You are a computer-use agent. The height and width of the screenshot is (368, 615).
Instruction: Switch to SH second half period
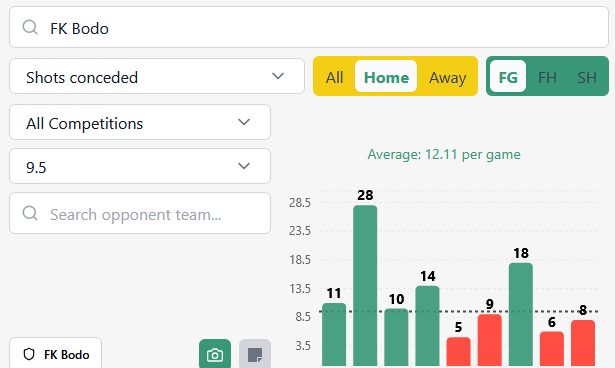tap(587, 77)
